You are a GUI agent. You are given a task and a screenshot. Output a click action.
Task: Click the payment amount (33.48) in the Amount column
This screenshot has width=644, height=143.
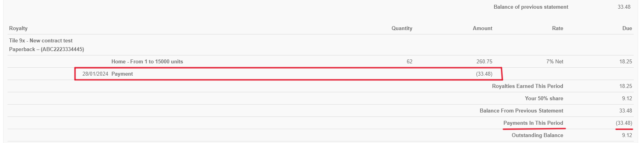(x=484, y=74)
